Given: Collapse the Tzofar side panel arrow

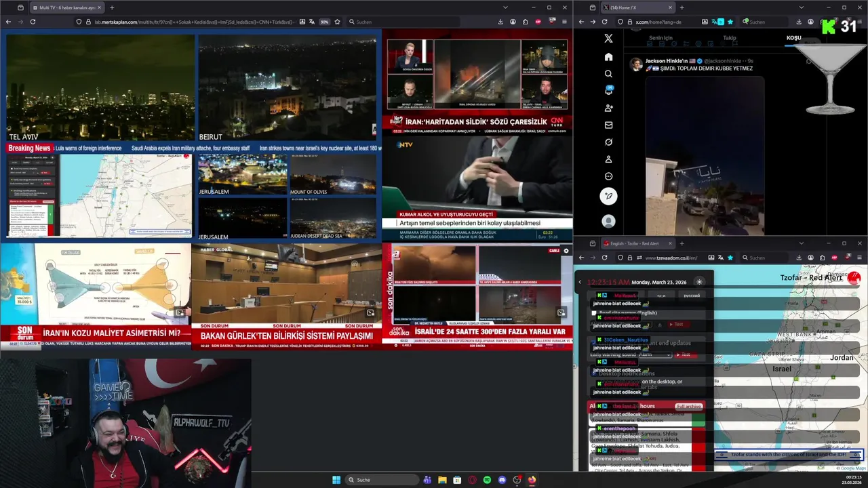Looking at the screenshot, I should (x=580, y=282).
